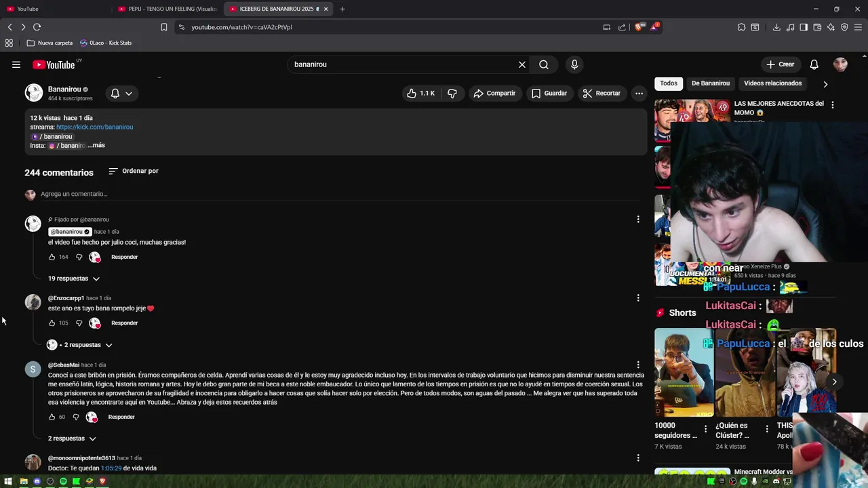
Task: Jump to timestamp 1:05:29 in comment
Action: click(x=111, y=468)
